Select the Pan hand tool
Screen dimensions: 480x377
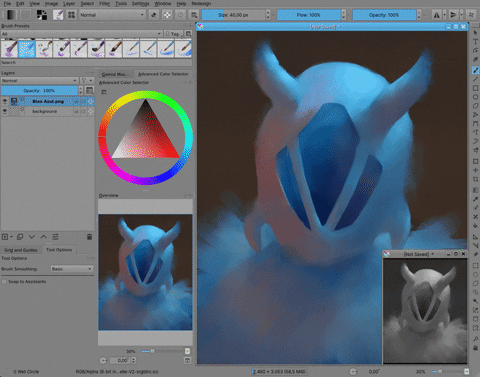pyautogui.click(x=475, y=348)
